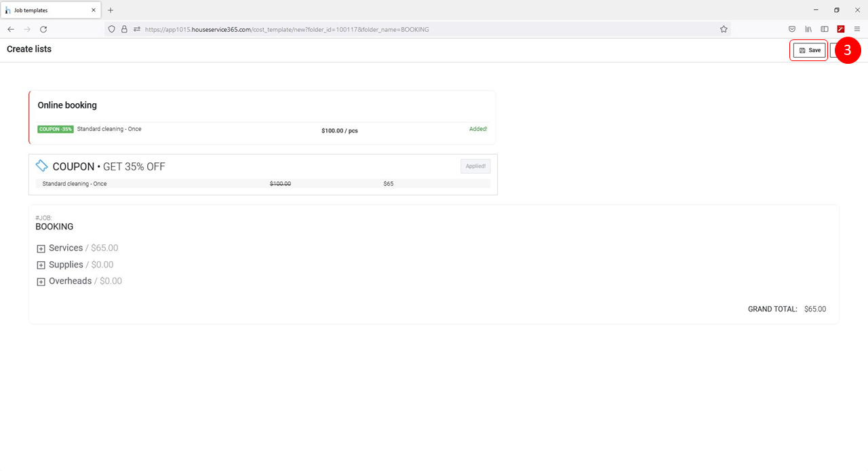Expand the Services section
868x471 pixels.
(41, 249)
